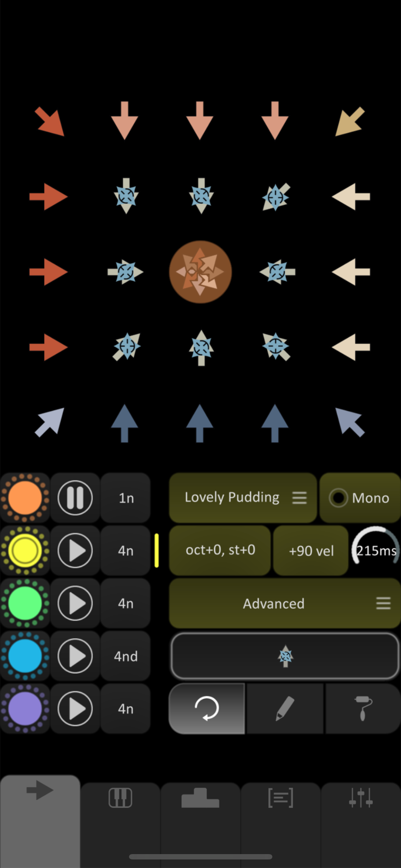Expand the Advanced options menu
The height and width of the screenshot is (868, 401).
tap(285, 604)
